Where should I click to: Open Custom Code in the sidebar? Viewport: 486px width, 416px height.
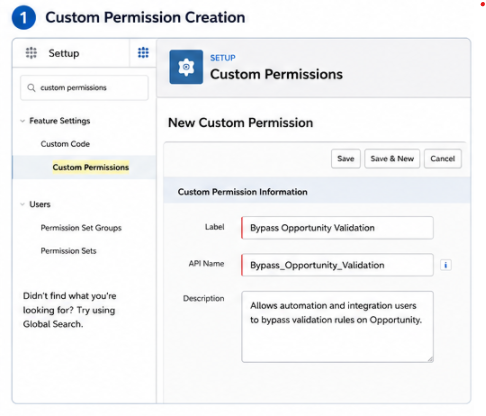coord(65,144)
